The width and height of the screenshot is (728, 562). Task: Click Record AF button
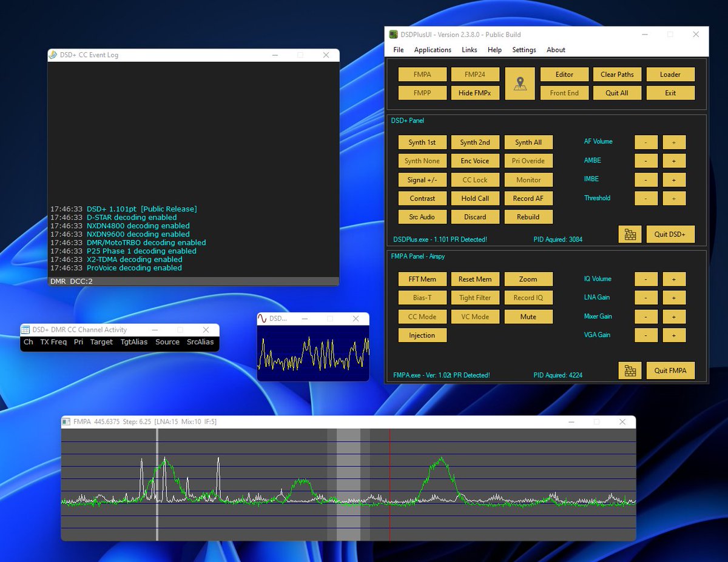click(x=528, y=198)
